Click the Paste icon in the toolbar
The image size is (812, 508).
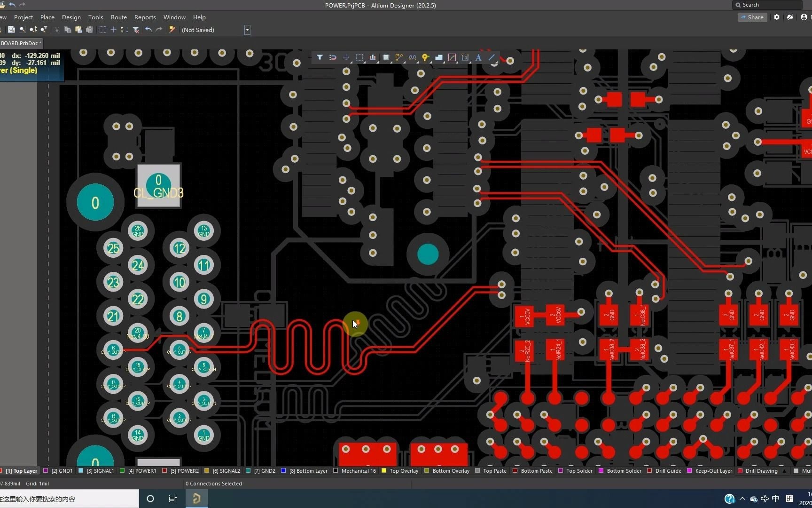(79, 30)
